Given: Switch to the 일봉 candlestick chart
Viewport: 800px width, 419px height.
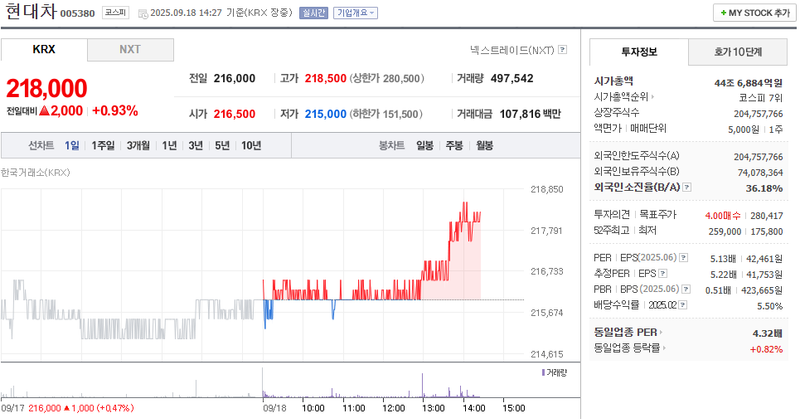Looking at the screenshot, I should [425, 145].
